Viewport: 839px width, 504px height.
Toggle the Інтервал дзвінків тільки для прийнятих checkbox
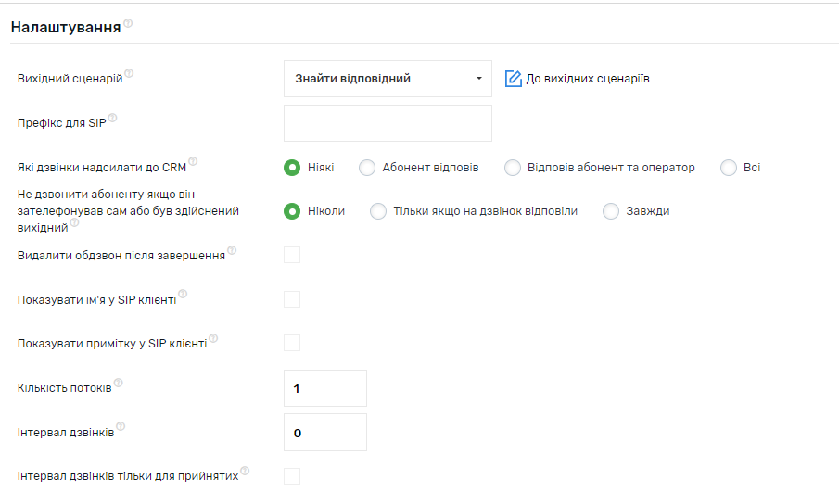coord(292,476)
